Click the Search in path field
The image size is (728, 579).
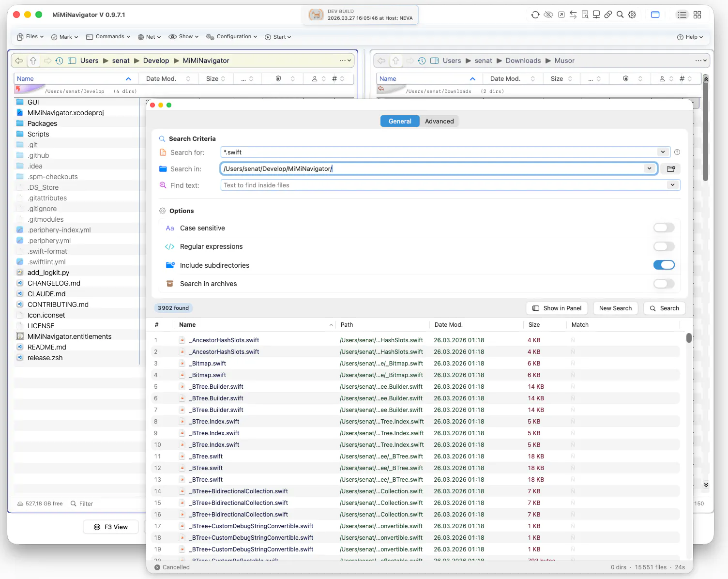click(432, 168)
